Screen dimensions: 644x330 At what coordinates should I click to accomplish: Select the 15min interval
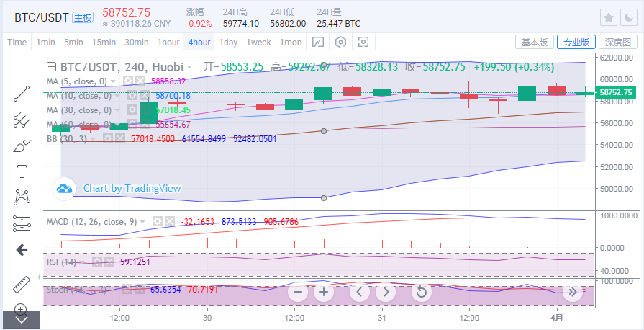(x=104, y=42)
